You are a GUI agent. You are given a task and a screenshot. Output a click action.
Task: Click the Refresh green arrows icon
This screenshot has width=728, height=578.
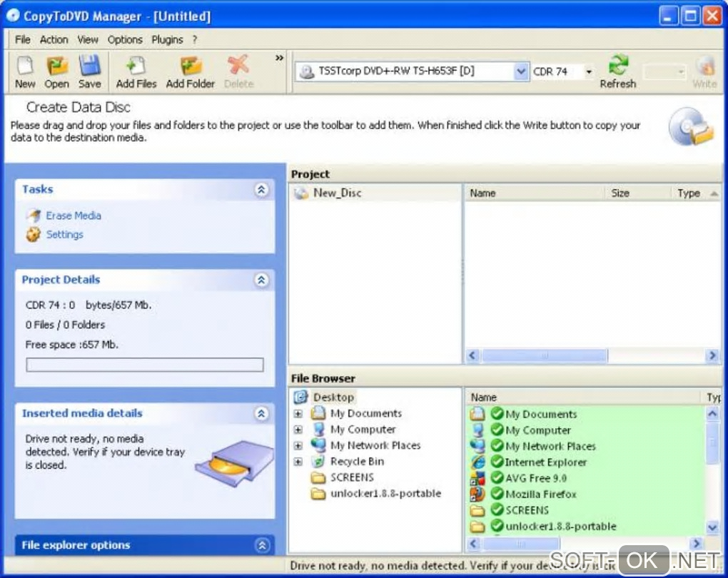tap(618, 65)
